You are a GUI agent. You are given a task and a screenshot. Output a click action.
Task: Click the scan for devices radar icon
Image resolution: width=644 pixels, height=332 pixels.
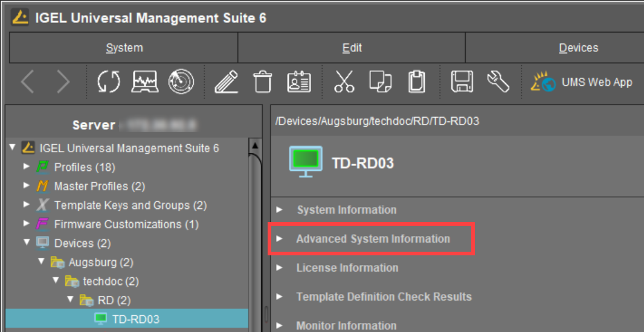pyautogui.click(x=181, y=82)
